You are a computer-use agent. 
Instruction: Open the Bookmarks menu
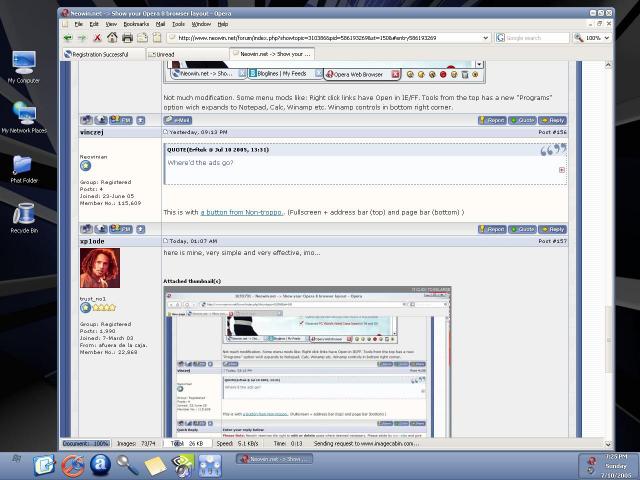click(x=136, y=24)
